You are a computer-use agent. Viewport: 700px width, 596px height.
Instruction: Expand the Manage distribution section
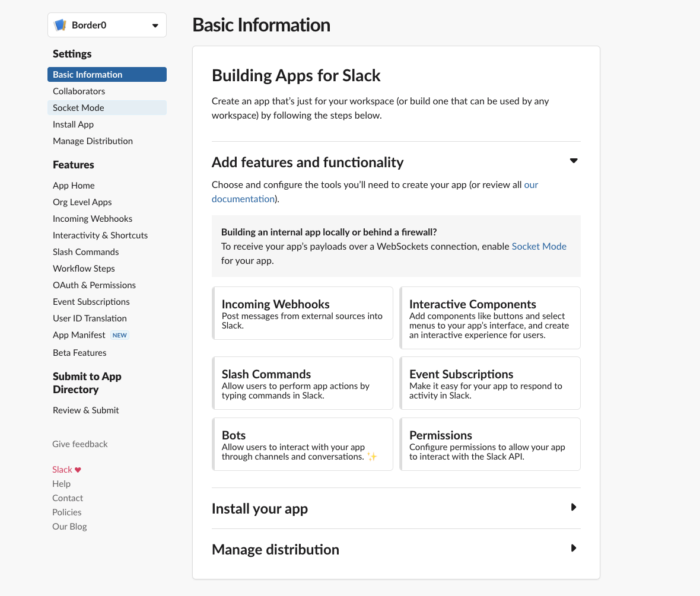[574, 548]
